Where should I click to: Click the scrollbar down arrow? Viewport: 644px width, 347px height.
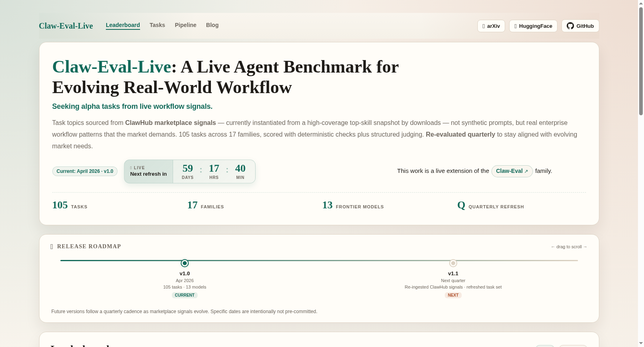coord(641,343)
